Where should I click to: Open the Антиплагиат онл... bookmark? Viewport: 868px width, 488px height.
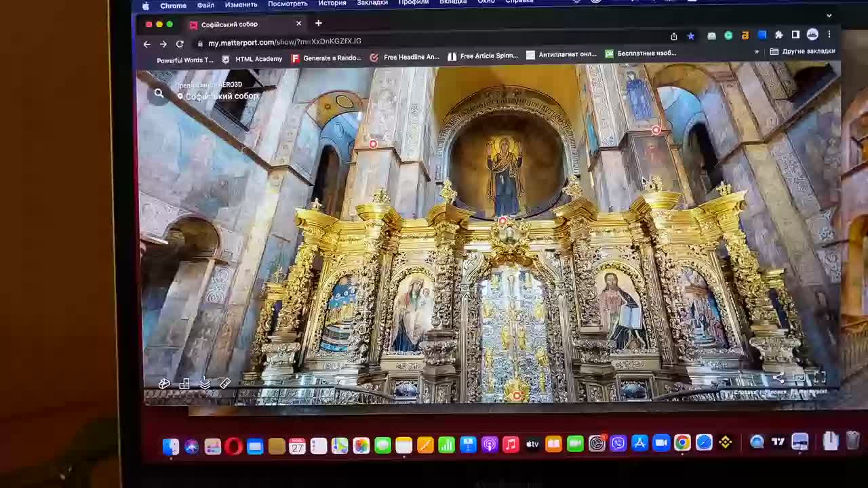coord(561,54)
